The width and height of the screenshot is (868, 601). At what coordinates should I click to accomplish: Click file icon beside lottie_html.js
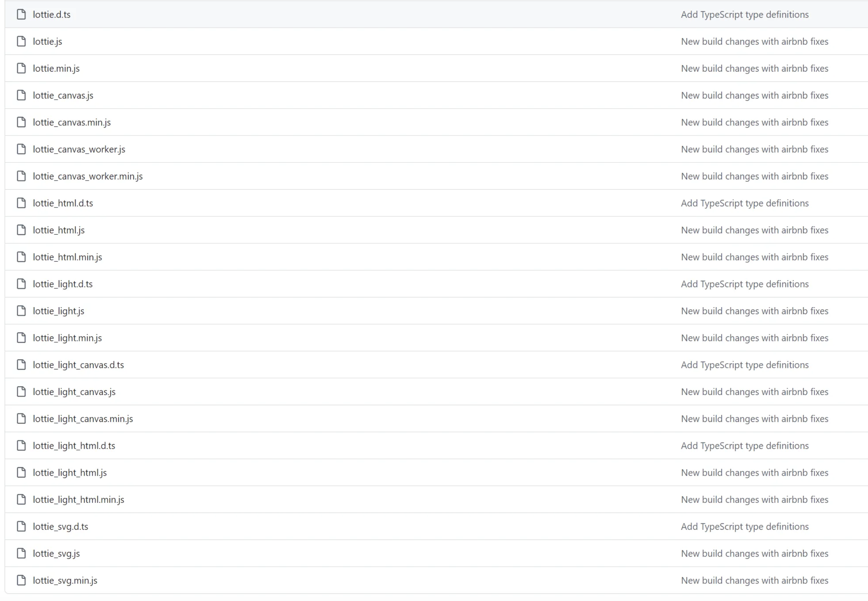[21, 230]
